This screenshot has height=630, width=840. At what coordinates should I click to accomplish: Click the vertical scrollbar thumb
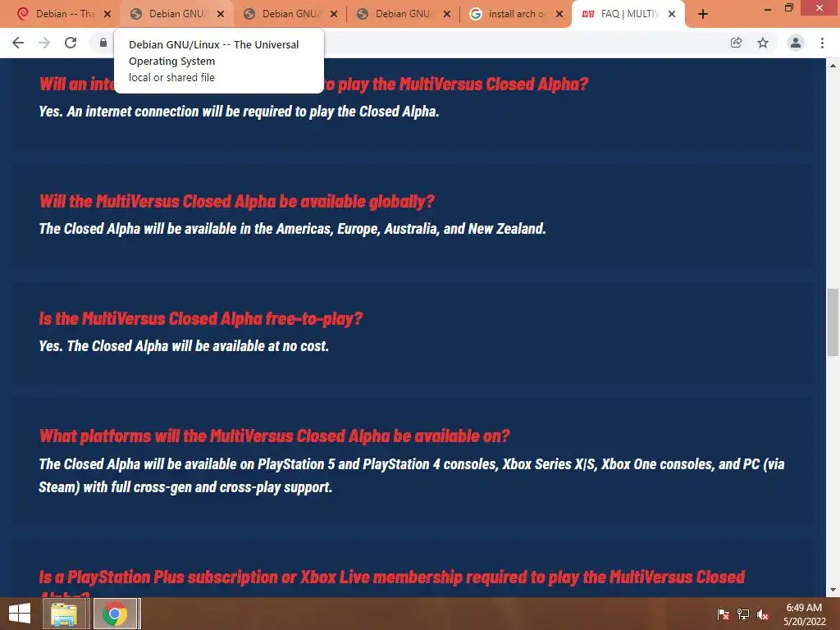[833, 322]
